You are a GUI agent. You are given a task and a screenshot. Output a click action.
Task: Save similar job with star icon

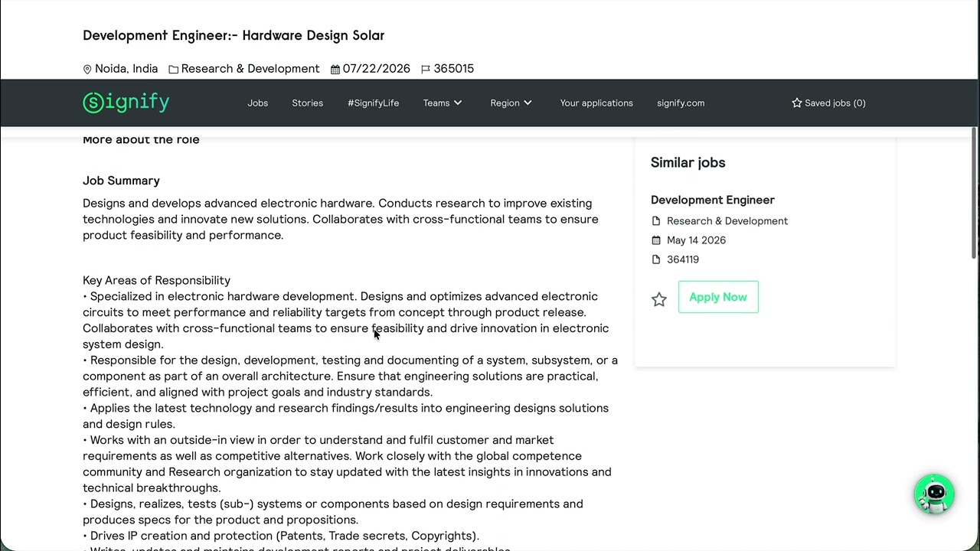(x=659, y=299)
